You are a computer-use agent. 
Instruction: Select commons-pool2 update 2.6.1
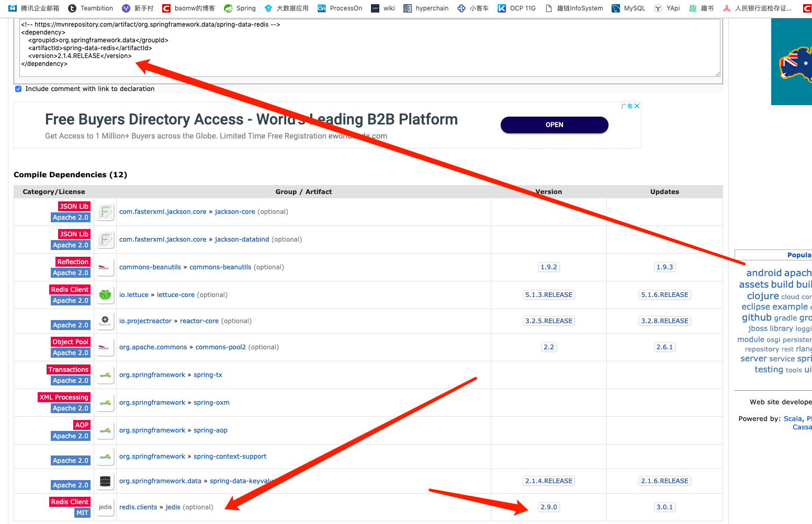click(665, 347)
